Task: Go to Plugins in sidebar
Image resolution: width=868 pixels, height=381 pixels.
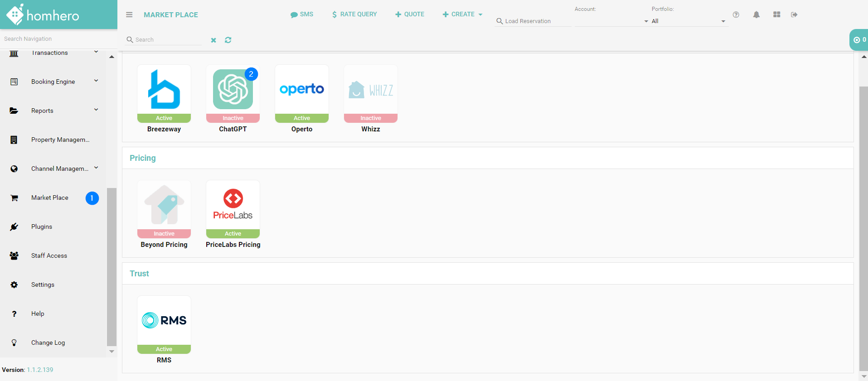Action: (x=42, y=227)
